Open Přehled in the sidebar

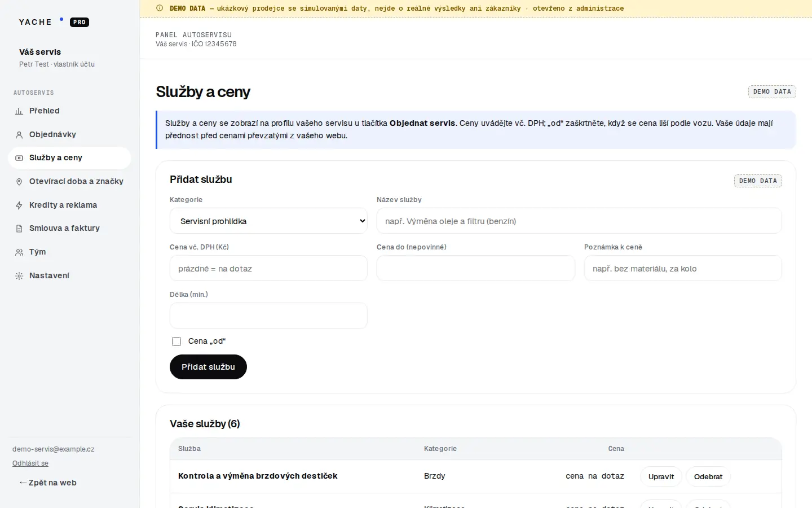point(69,111)
